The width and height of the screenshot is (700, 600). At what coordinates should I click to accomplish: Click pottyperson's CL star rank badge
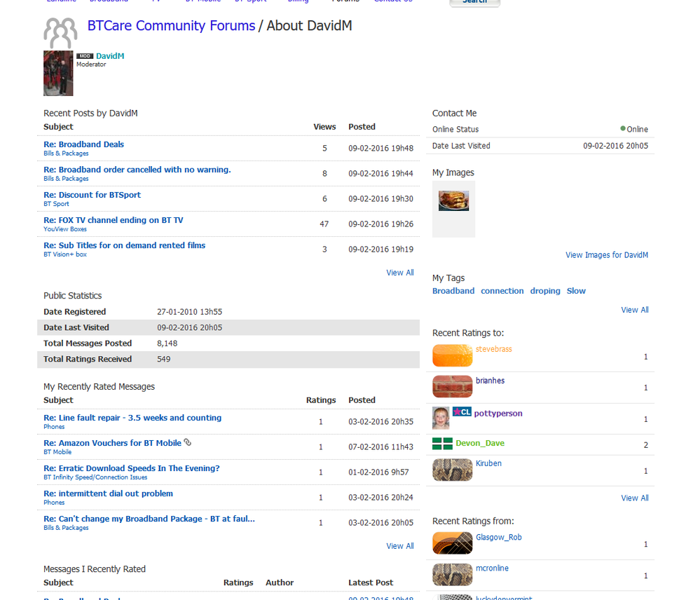point(462,411)
